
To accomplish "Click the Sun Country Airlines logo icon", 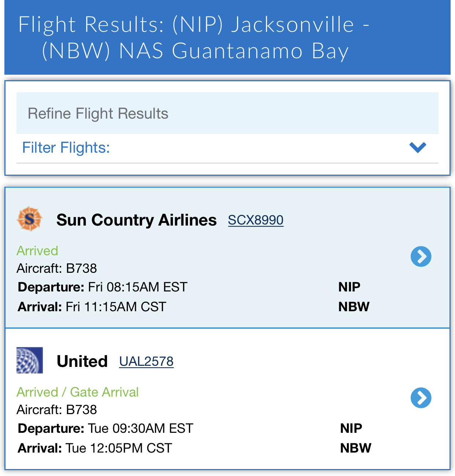I will [30, 219].
